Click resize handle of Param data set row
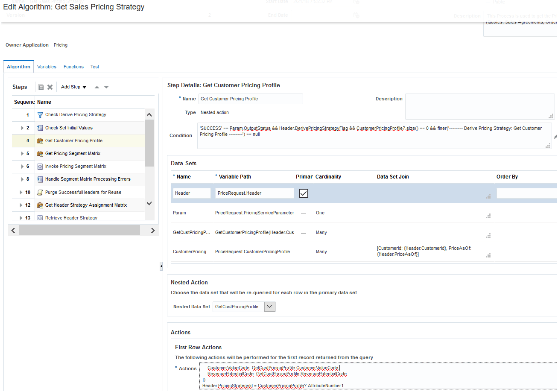Viewport: 558px width, 392px height. 488,216
